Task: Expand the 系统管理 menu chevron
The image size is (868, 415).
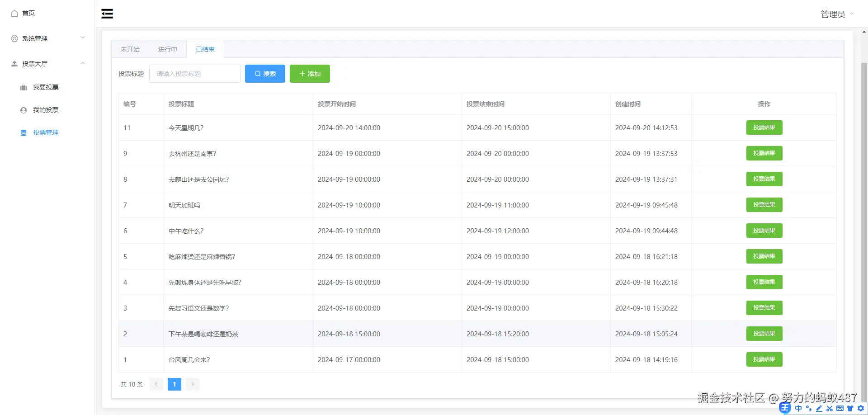Action: click(x=83, y=38)
